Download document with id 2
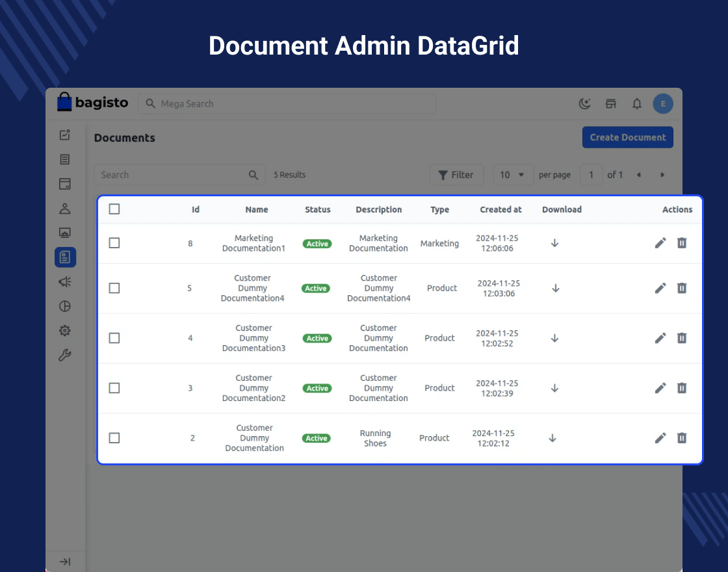Viewport: 728px width, 572px height. coord(552,438)
